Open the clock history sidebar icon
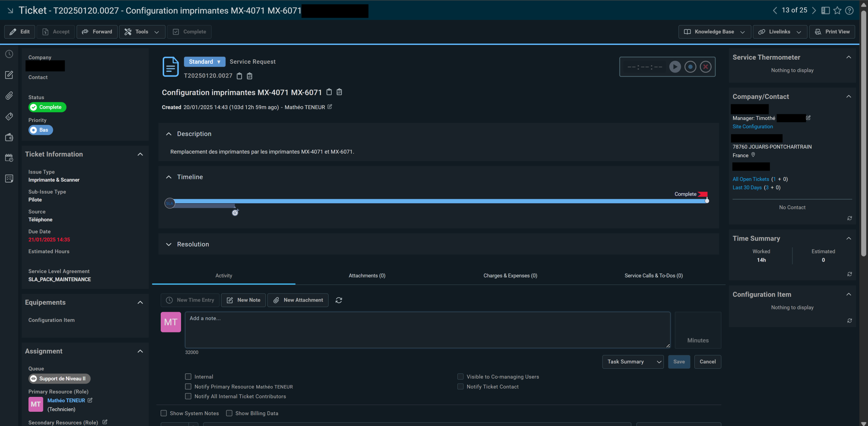This screenshot has width=868, height=426. point(9,54)
